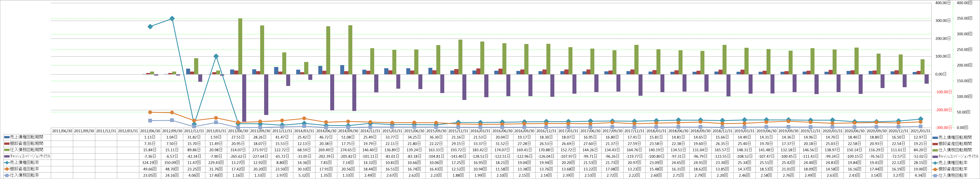Viewport: 980px width, 179px height.
Task: Click the 300.00日 primary axis label
Action: point(943,21)
